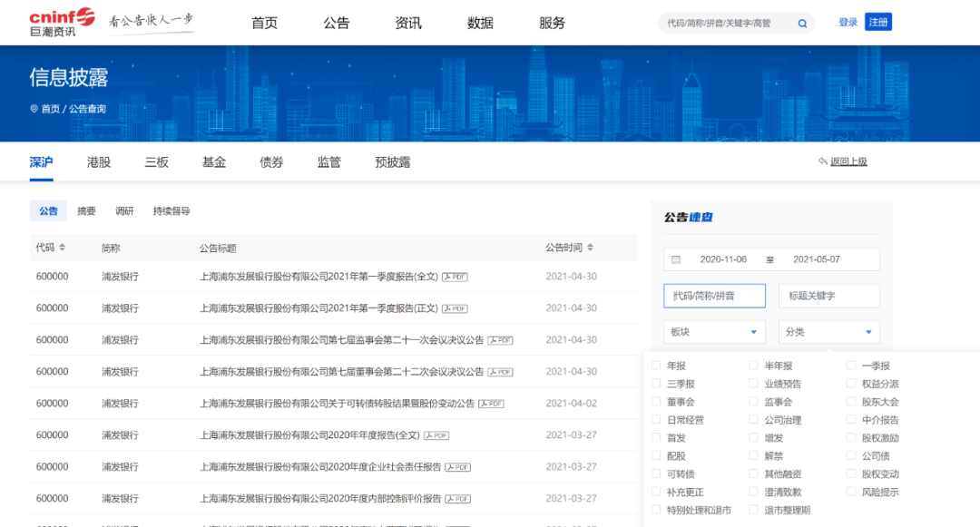Open 数据 in top navigation
The width and height of the screenshot is (980, 527).
tap(480, 23)
